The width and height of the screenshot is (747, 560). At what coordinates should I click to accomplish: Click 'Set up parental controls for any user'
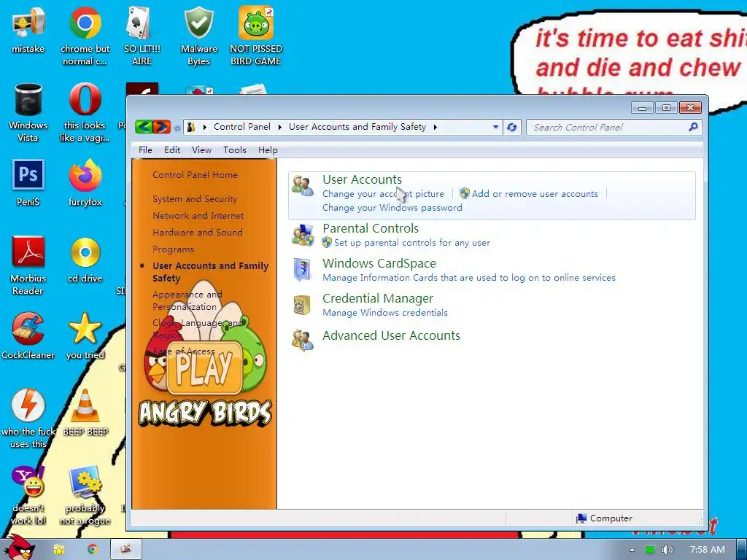tap(411, 243)
